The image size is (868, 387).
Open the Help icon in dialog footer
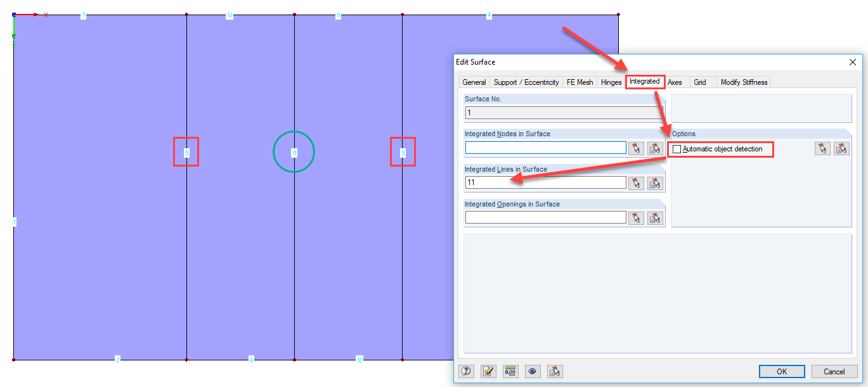466,371
